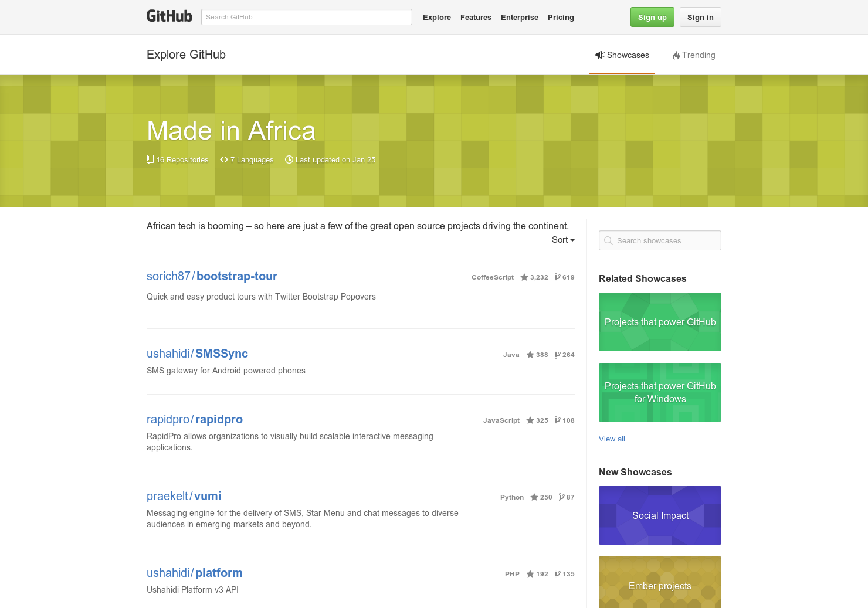The image size is (868, 608).
Task: Click the magnifier icon in Search showcases
Action: coord(608,240)
